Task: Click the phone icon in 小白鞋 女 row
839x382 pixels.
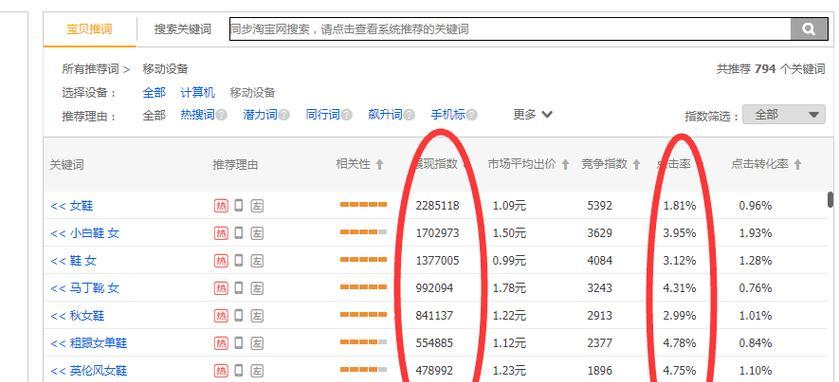Action: (x=239, y=232)
